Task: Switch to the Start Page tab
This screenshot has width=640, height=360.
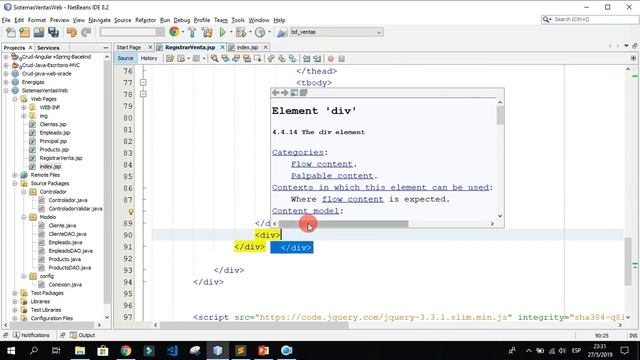Action: (129, 47)
